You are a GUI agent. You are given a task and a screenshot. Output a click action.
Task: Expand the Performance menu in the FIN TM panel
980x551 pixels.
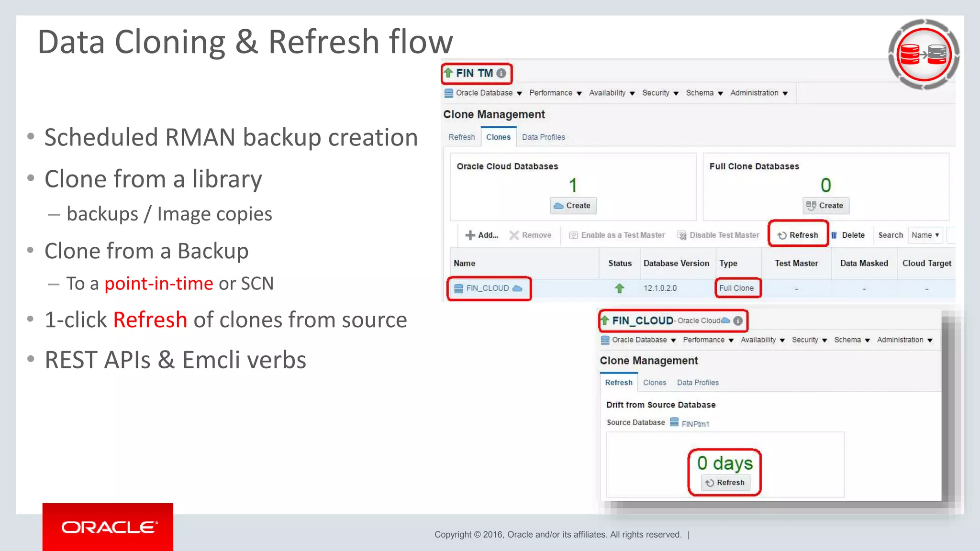pos(556,93)
